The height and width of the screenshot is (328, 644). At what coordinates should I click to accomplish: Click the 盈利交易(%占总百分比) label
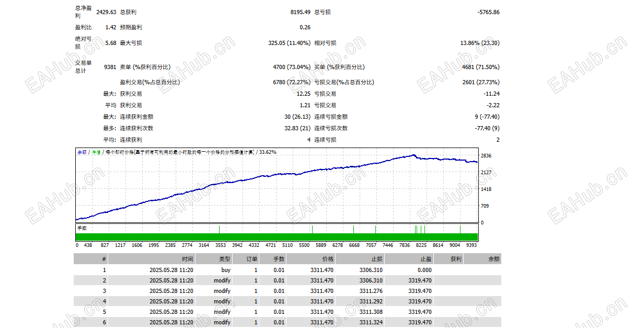149,82
